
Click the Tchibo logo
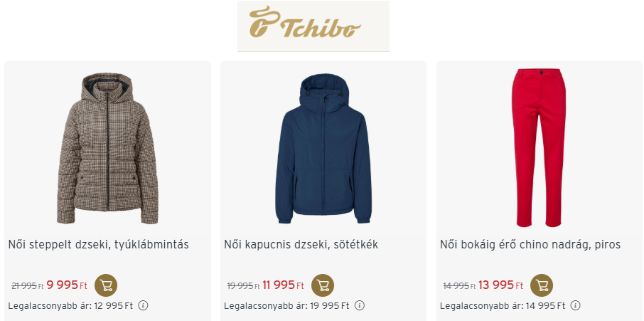point(313,26)
